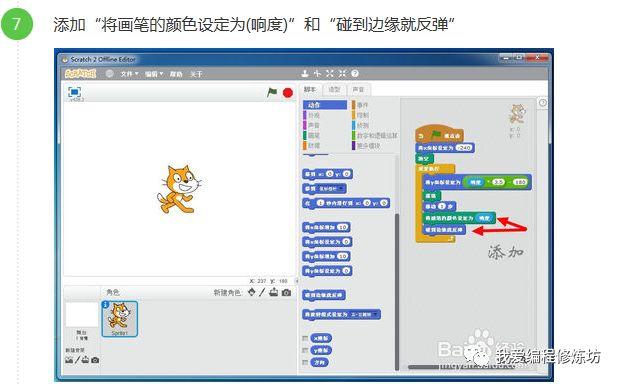Upload a sprite from file
This screenshot has height=384, width=620.
tap(274, 293)
